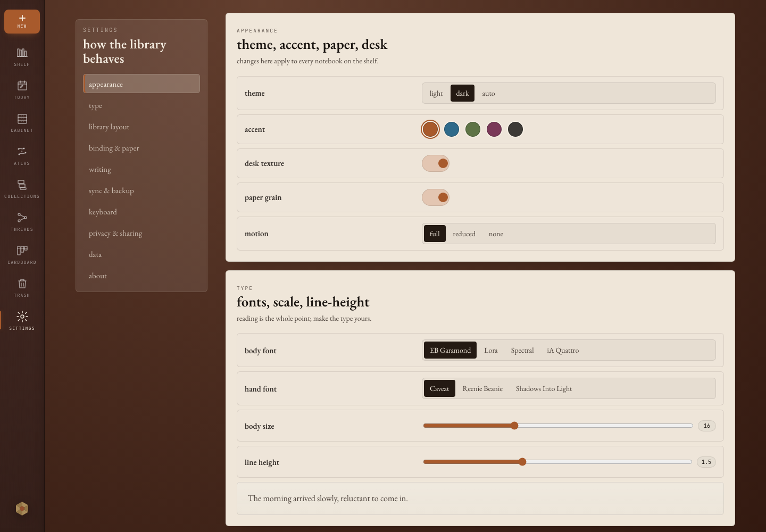Click the line height slider handle
Image resolution: width=766 pixels, height=532 pixels.
coord(522,462)
